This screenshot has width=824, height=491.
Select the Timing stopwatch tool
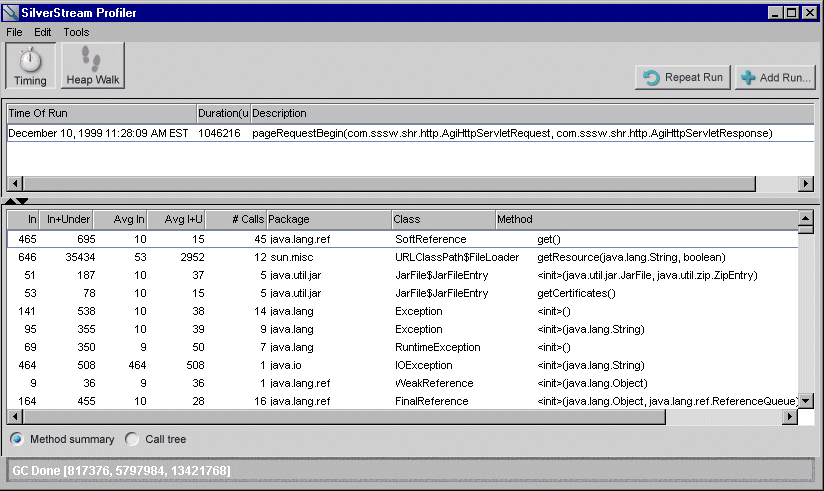coord(30,66)
